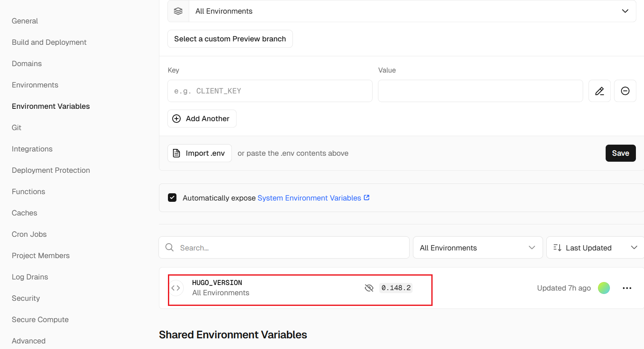Click the magnifier icon in search box
Image resolution: width=644 pixels, height=349 pixels.
click(170, 247)
